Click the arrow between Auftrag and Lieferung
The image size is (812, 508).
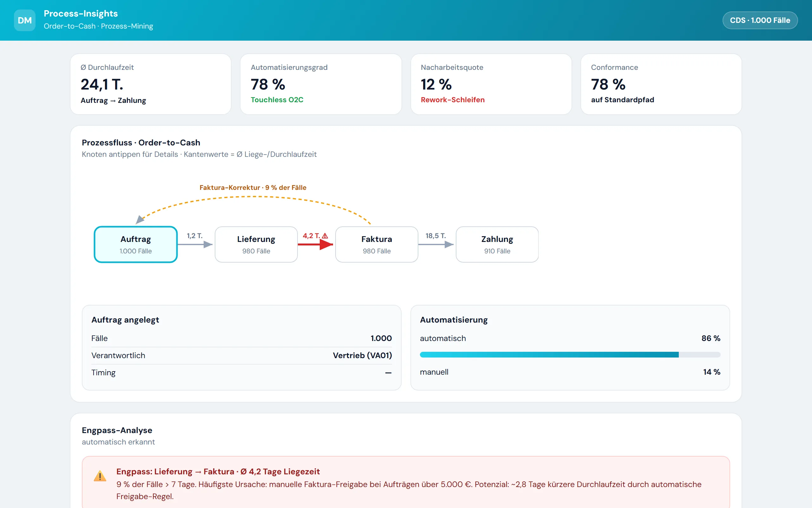click(x=195, y=244)
